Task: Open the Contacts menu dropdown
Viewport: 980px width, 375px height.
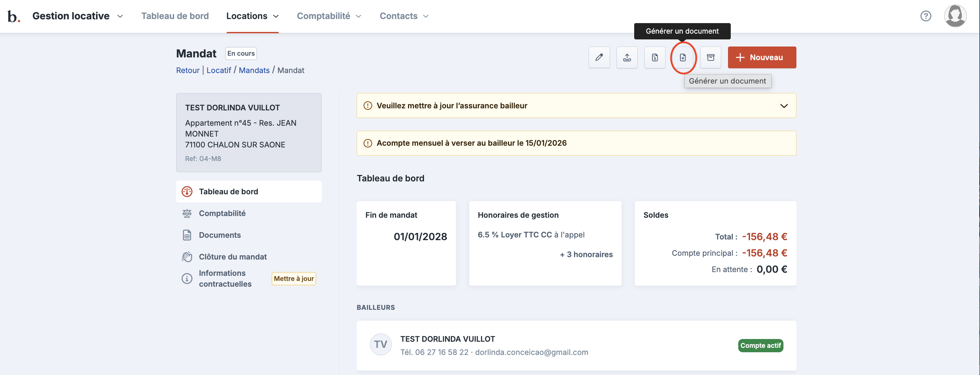Action: pos(404,16)
